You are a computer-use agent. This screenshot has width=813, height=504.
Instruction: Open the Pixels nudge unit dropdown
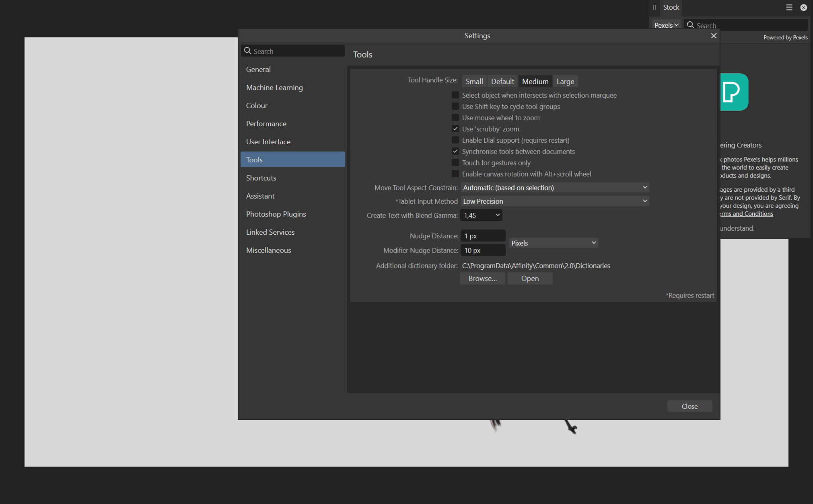click(x=553, y=243)
